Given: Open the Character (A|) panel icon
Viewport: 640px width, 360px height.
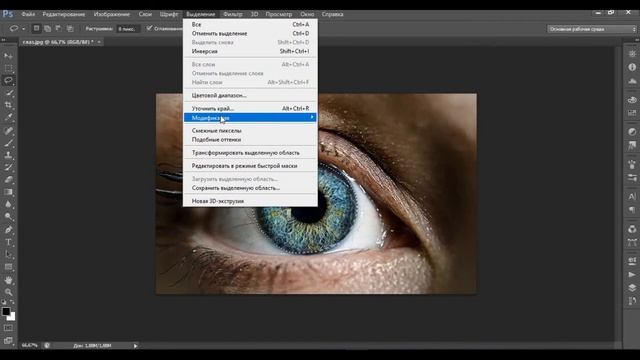Looking at the screenshot, I should tap(632, 197).
